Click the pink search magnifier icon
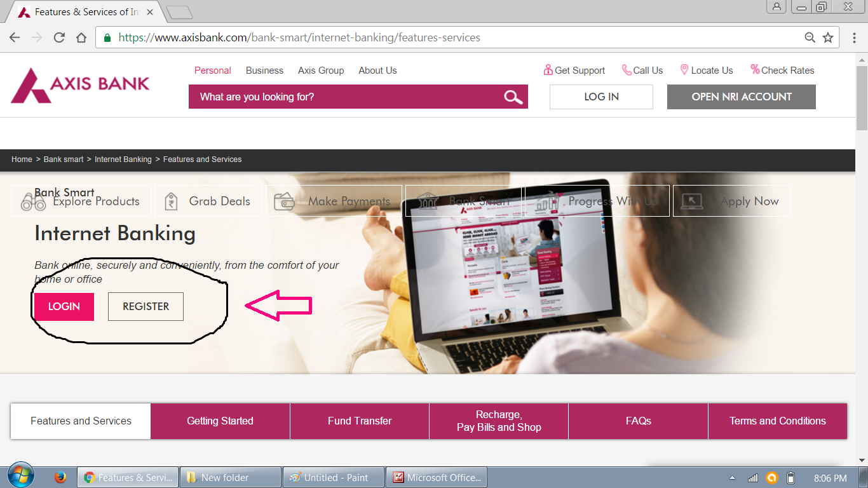Viewport: 868px width, 488px height. (512, 97)
